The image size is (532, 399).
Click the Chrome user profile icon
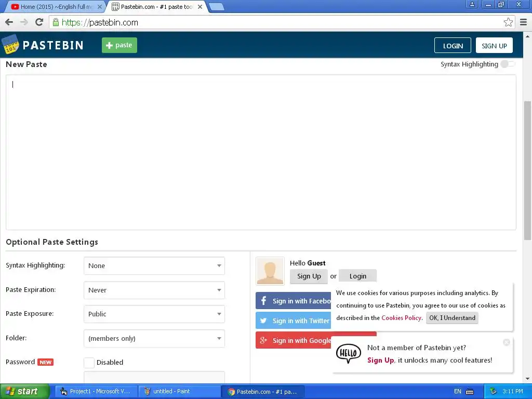click(x=472, y=4)
